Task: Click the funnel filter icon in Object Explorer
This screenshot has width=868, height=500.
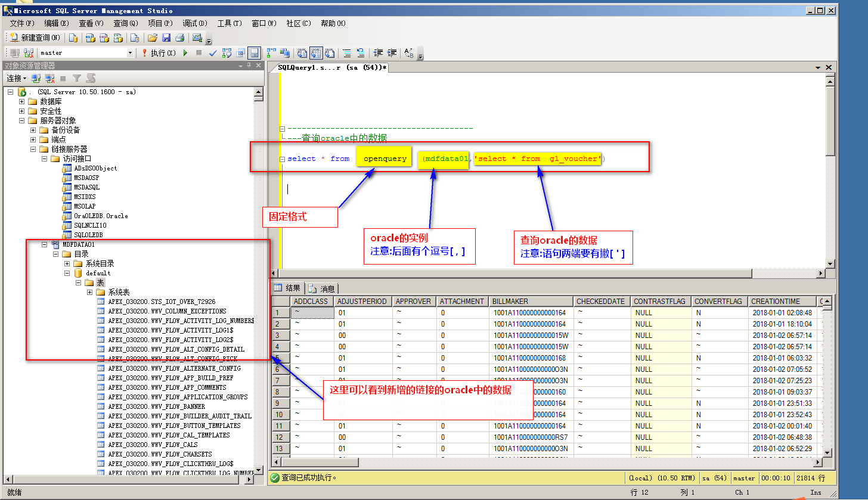Action: click(77, 78)
